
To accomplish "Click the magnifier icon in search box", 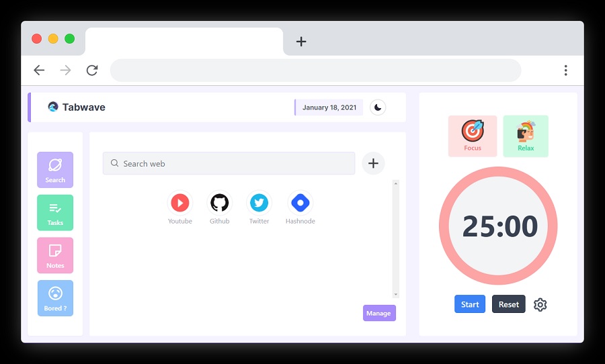I will [x=114, y=163].
